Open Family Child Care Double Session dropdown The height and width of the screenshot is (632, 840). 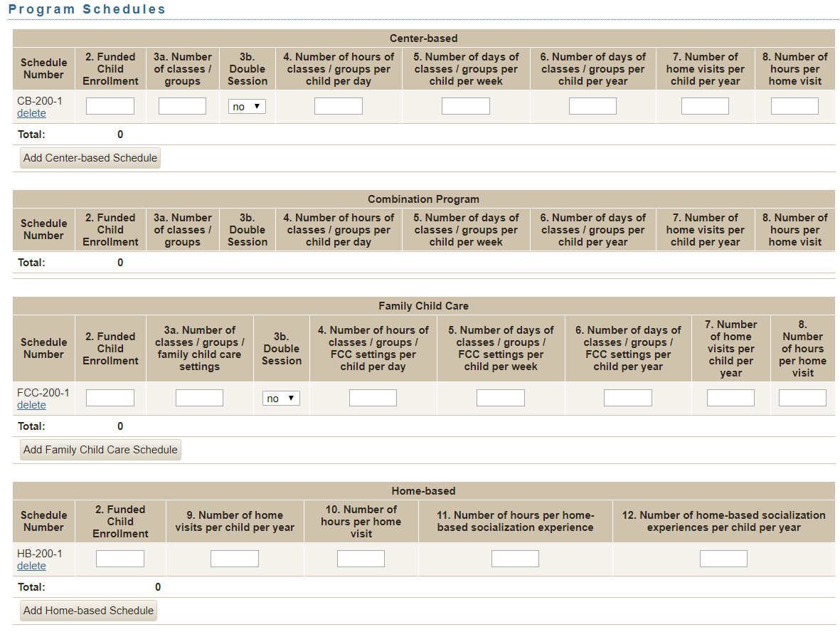pyautogui.click(x=281, y=399)
